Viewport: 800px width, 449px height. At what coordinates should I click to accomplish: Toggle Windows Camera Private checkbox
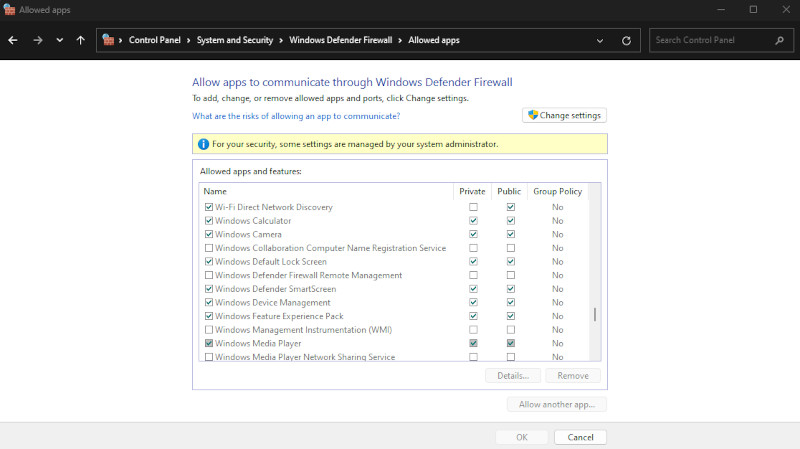pyautogui.click(x=473, y=234)
